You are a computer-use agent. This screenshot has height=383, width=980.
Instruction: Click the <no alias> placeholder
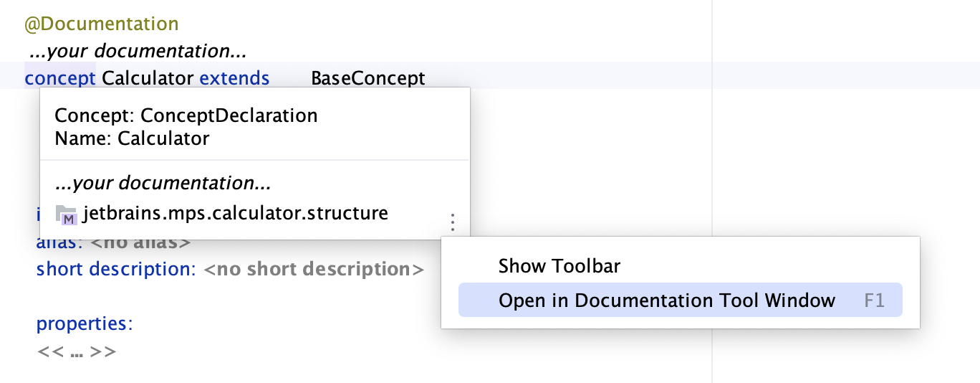pos(142,242)
